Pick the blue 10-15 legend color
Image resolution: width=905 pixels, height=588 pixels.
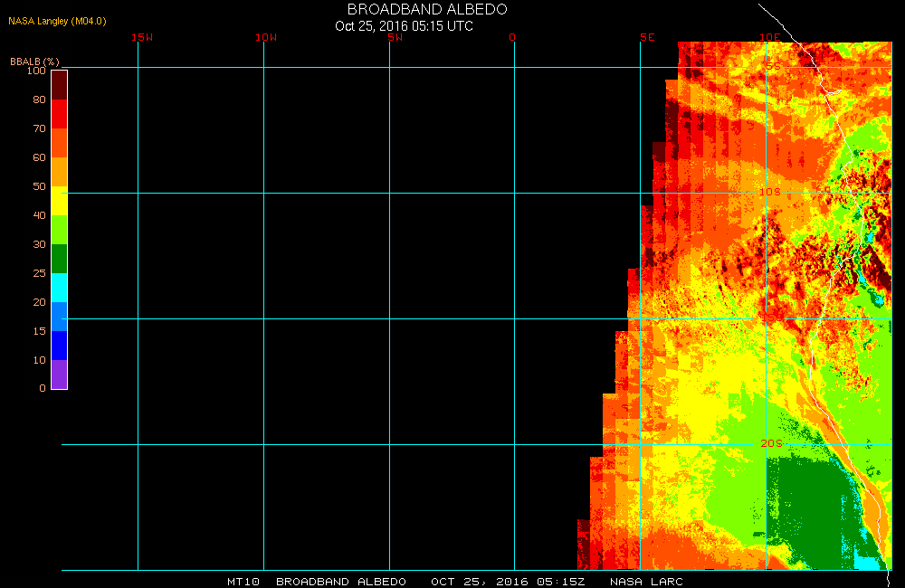pos(60,345)
